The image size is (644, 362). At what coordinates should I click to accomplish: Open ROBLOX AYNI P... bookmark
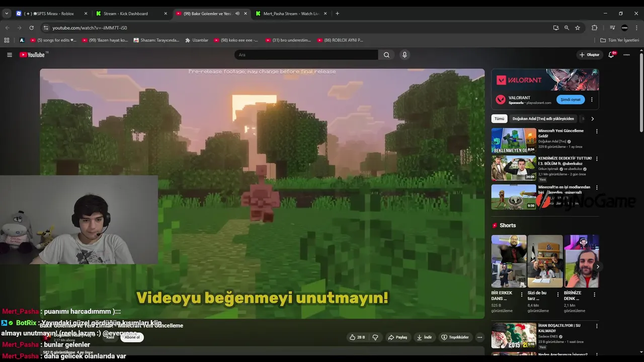[x=340, y=40]
